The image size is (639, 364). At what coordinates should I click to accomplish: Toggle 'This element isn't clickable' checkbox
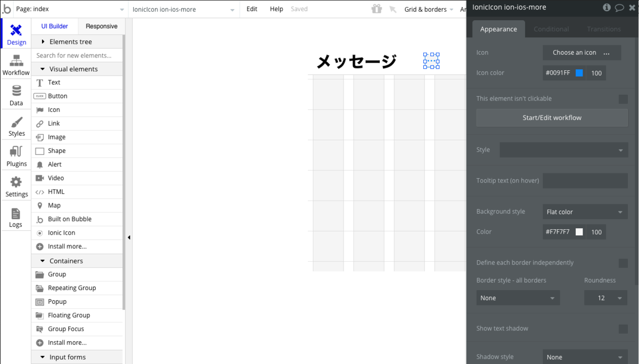point(623,99)
